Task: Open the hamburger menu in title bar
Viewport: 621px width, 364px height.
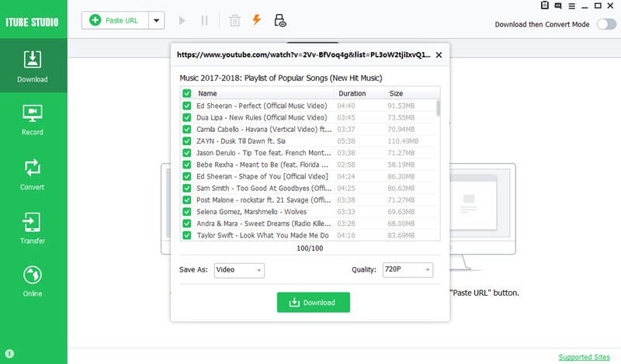Action: [573, 6]
